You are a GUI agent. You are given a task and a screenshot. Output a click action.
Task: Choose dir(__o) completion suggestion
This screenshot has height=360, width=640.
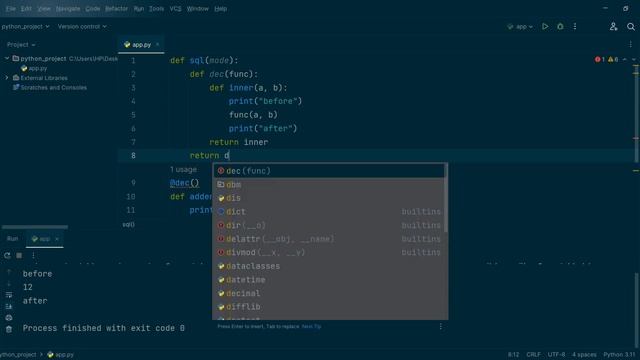(329, 225)
